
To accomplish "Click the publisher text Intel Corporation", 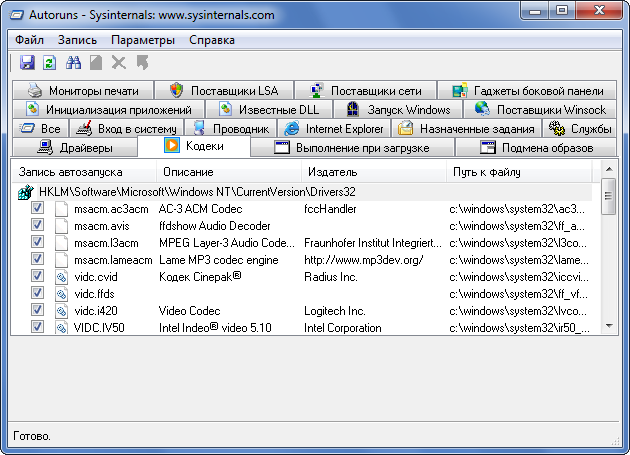I will [x=342, y=328].
